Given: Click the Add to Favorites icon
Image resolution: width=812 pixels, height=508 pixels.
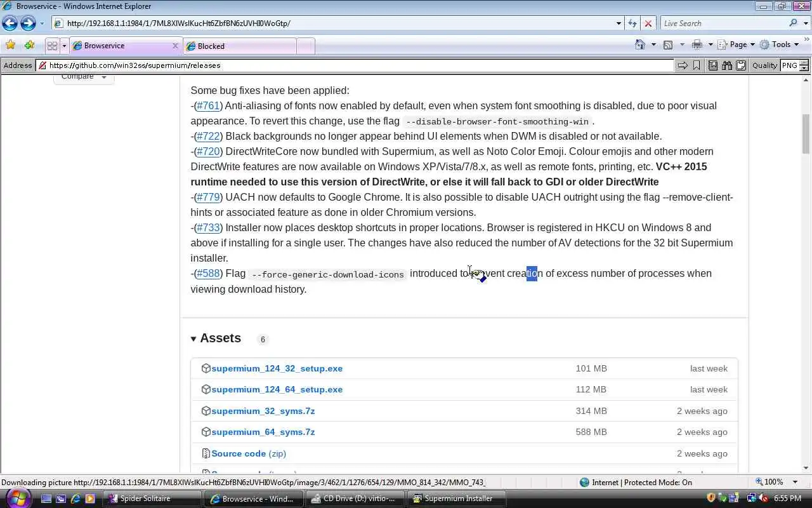Looking at the screenshot, I should tap(29, 45).
